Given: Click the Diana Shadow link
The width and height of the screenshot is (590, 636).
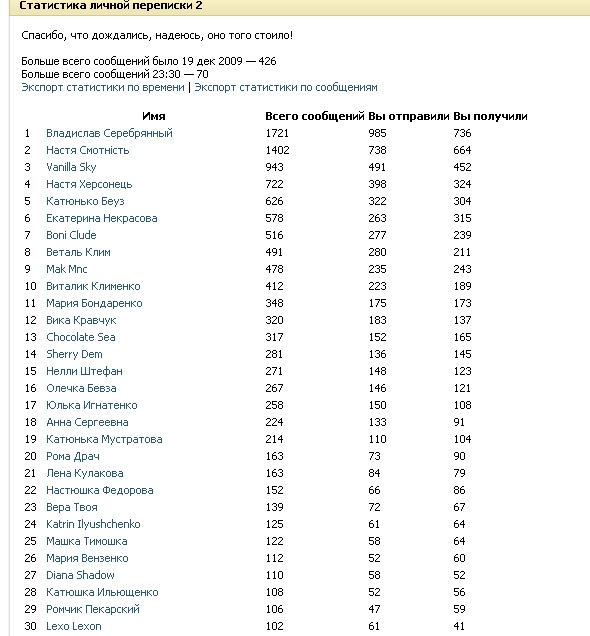Looking at the screenshot, I should (x=80, y=575).
